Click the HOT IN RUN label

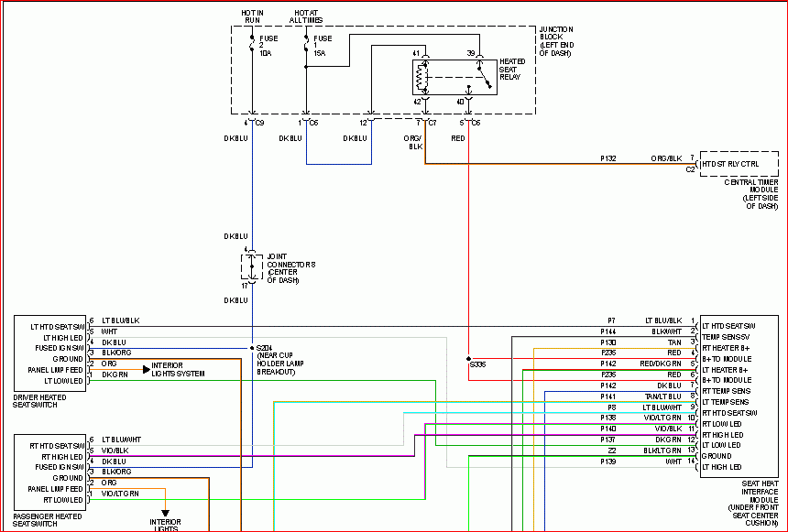(x=252, y=16)
